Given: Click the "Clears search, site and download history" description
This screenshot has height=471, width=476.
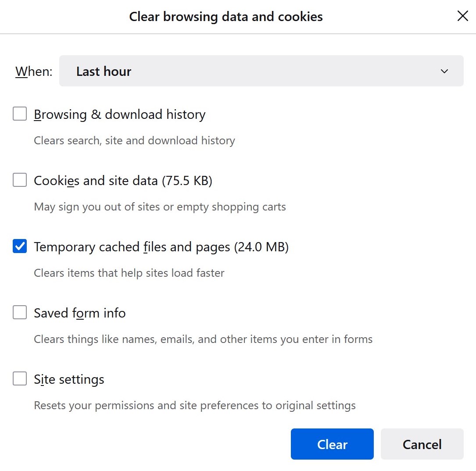Looking at the screenshot, I should pos(134,141).
